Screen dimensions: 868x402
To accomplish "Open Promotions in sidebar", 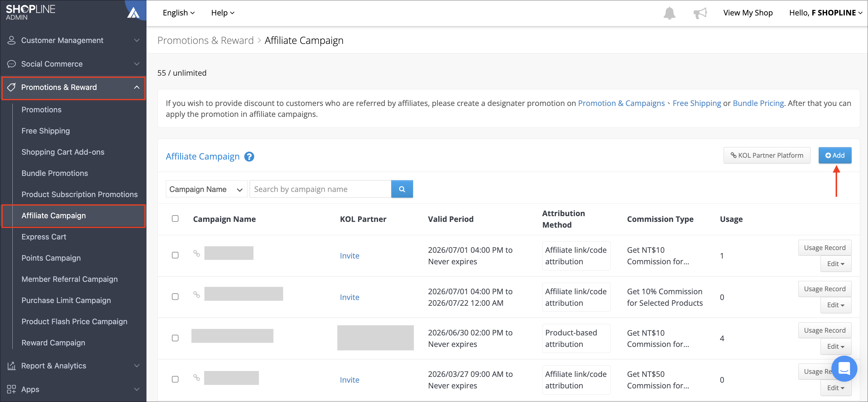I will pos(41,110).
